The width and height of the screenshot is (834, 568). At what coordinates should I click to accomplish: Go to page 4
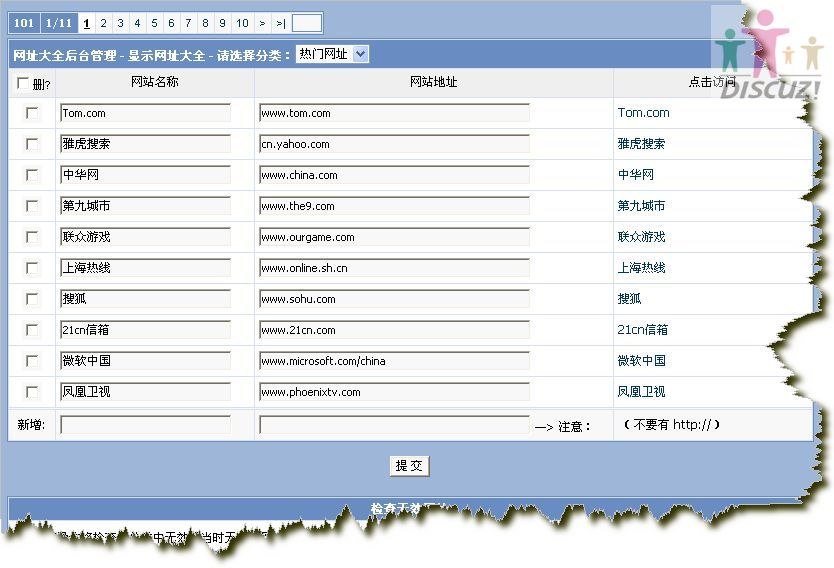[137, 23]
